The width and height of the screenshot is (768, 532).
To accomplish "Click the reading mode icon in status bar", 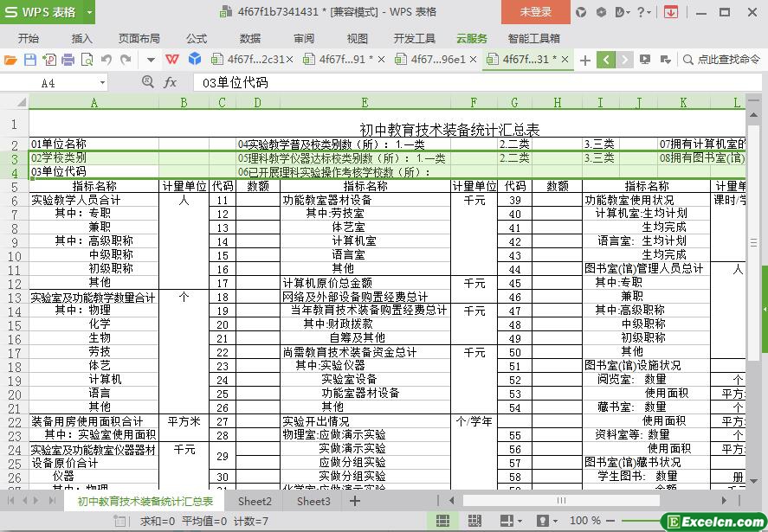I will [507, 521].
